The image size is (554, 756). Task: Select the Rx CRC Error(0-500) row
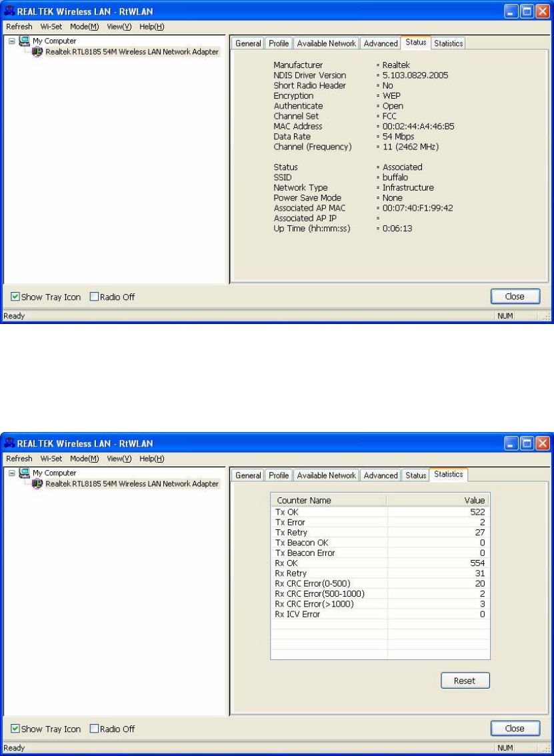tap(380, 583)
